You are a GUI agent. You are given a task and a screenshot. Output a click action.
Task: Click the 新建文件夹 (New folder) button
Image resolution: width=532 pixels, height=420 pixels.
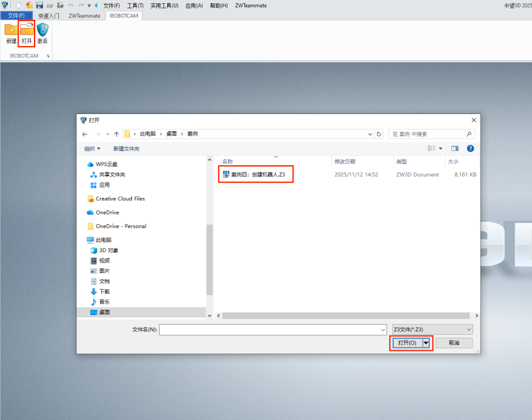126,149
